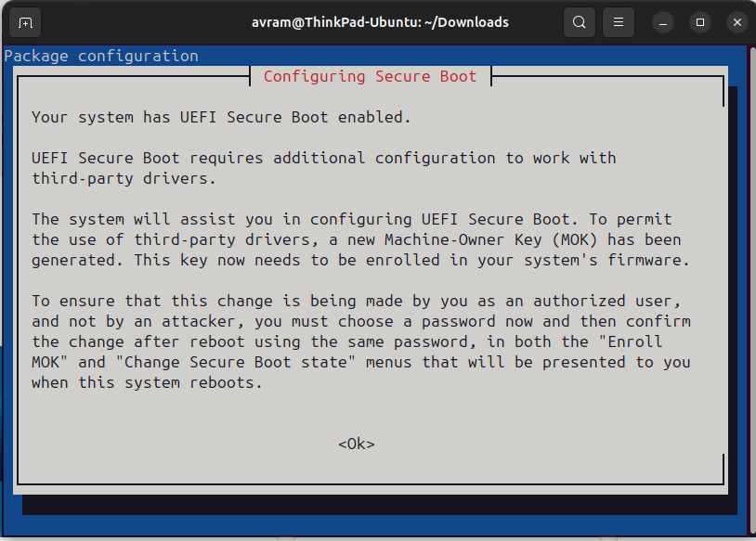The width and height of the screenshot is (756, 541).
Task: Open the terminal hamburger menu
Action: [619, 22]
